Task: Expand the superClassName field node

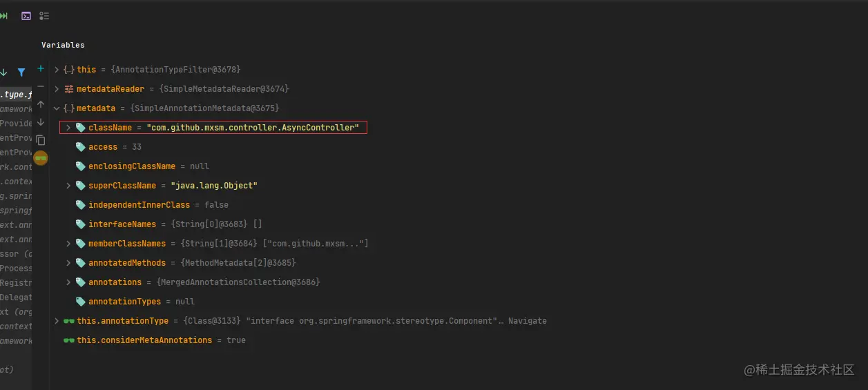Action: click(68, 186)
